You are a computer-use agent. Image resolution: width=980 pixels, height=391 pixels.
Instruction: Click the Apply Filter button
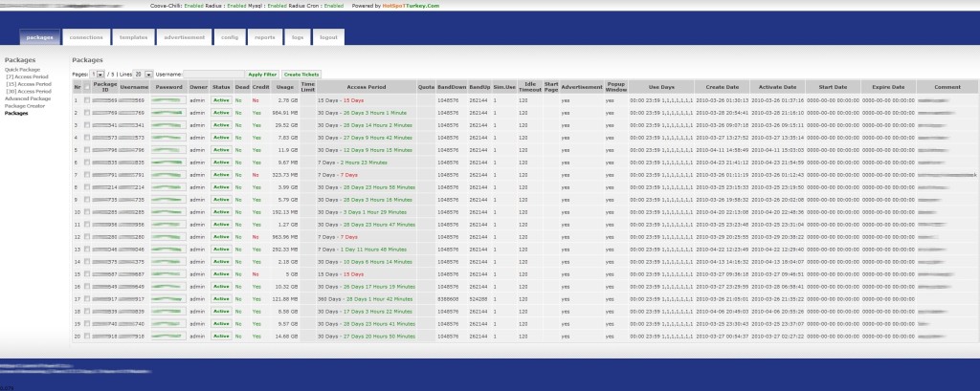point(262,75)
